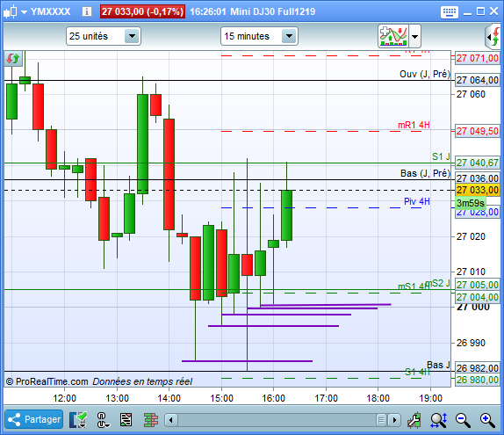
Task: Click the chain link group icon
Action: click(102, 419)
